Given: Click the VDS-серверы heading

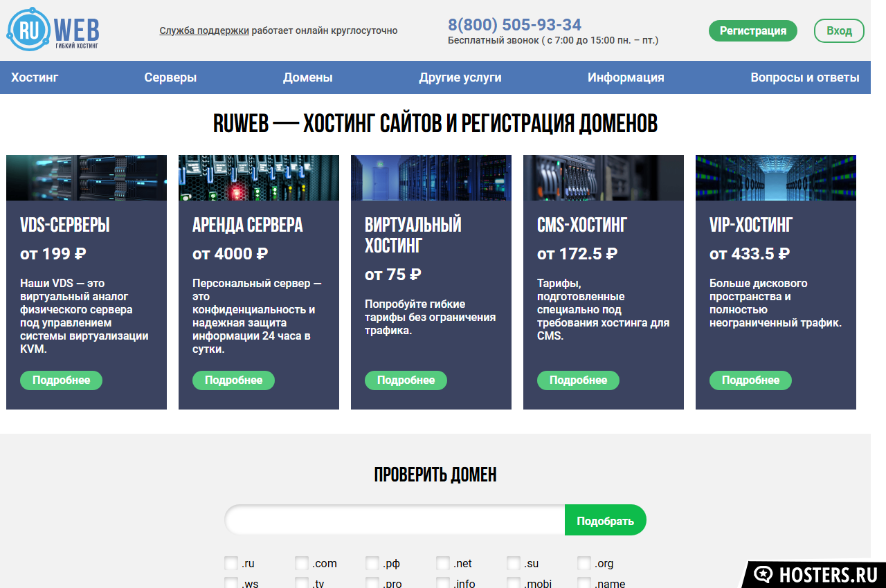Looking at the screenshot, I should pyautogui.click(x=65, y=226).
